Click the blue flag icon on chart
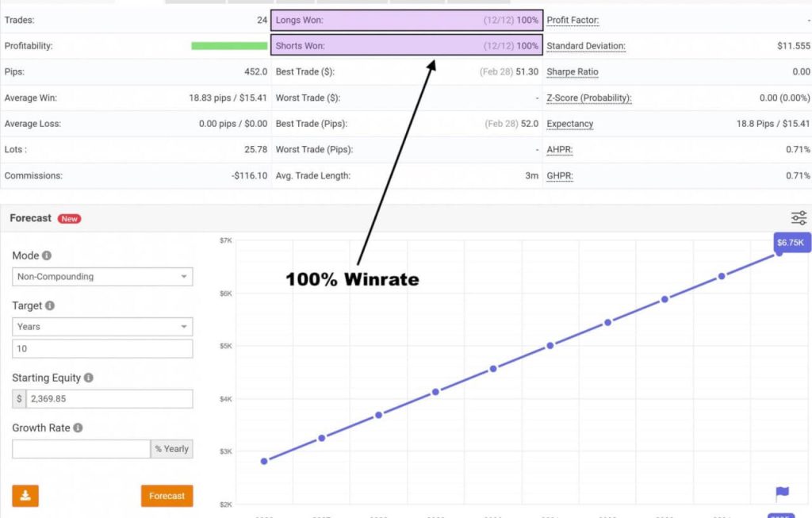812x518 pixels. (782, 493)
